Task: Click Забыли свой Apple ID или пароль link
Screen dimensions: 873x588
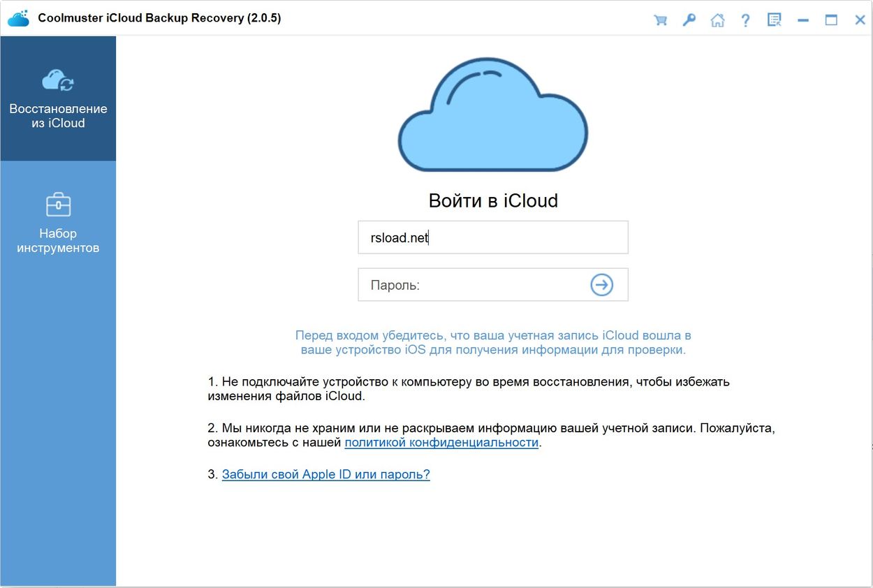Action: [325, 474]
